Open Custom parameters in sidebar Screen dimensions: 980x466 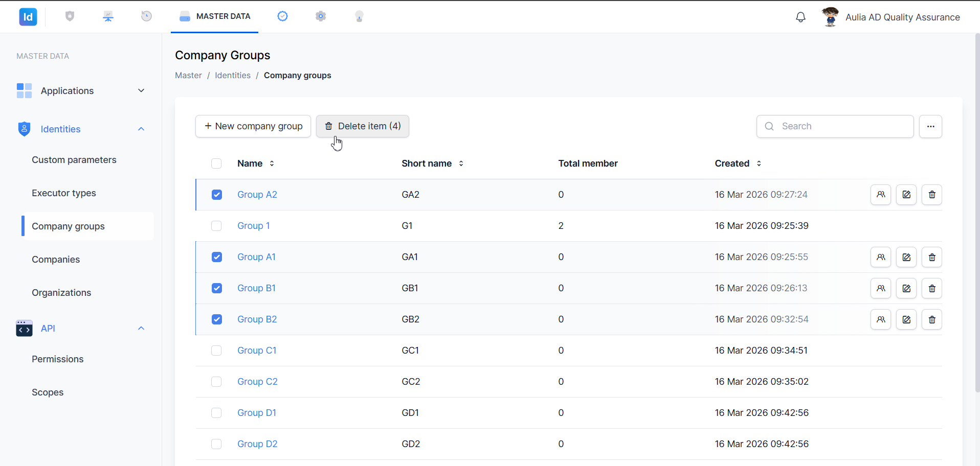click(x=74, y=160)
